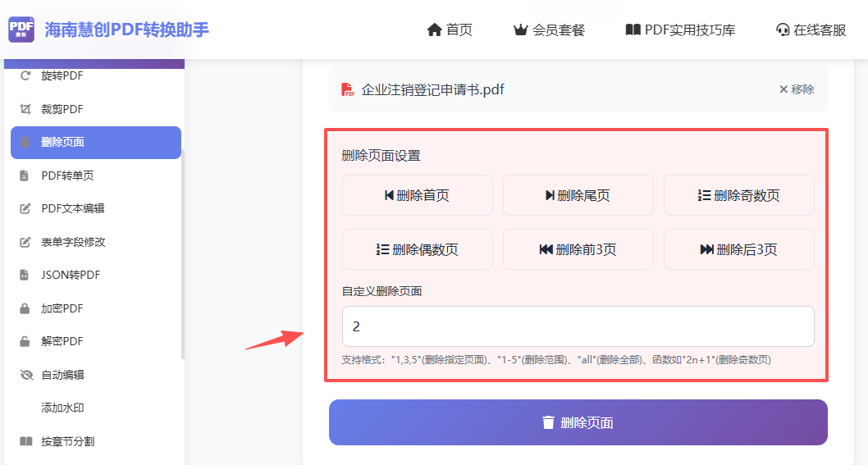
Task: Click the file icon next to PDF转单页
Action: (x=25, y=176)
